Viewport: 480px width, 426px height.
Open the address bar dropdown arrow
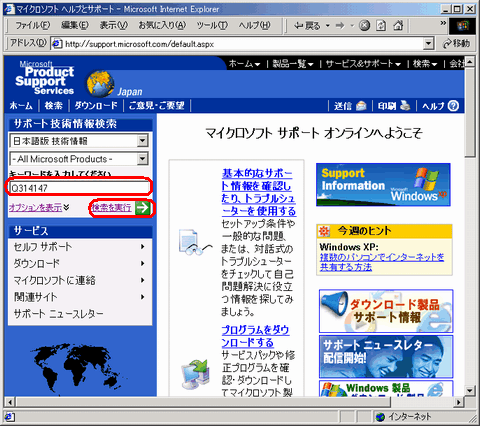click(428, 44)
